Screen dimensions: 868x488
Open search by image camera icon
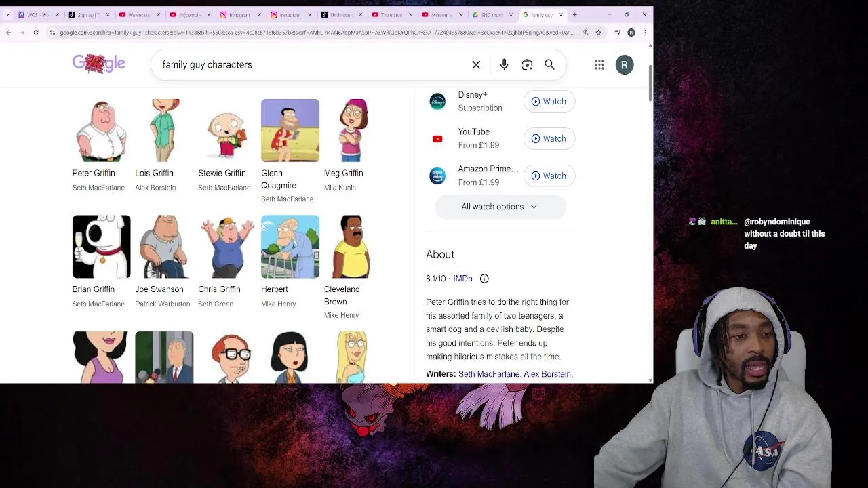click(527, 65)
